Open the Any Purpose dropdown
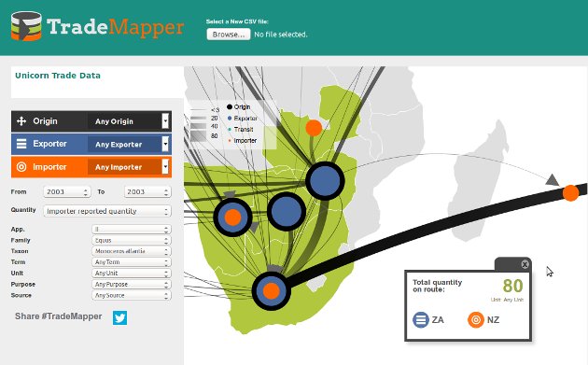 pos(132,285)
